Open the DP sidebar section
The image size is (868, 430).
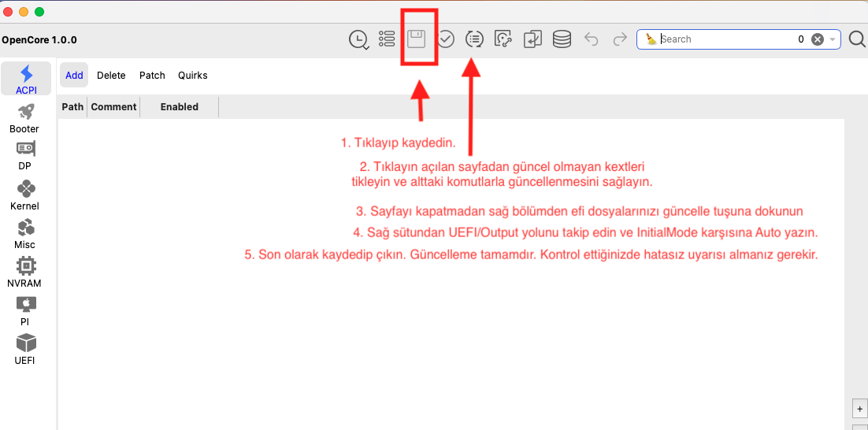pyautogui.click(x=25, y=156)
